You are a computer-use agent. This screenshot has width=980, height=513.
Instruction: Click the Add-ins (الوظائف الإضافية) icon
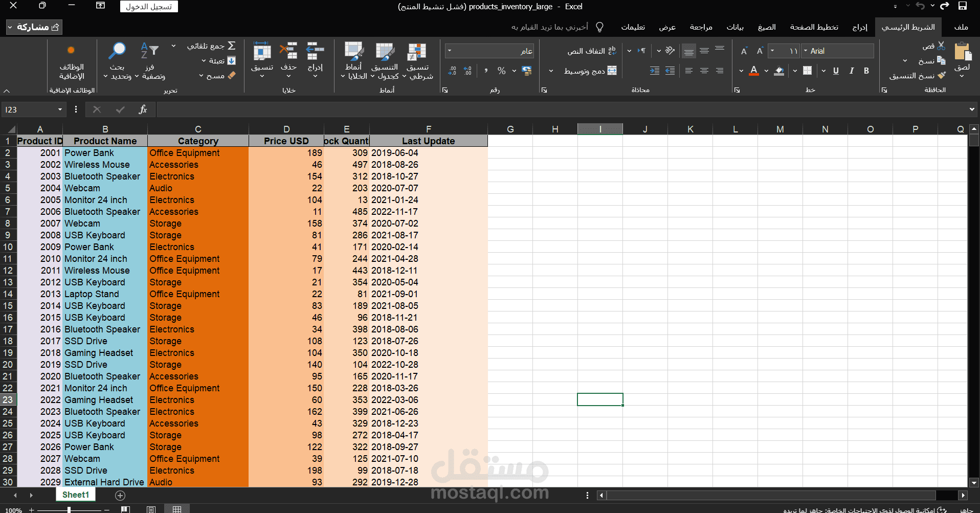click(71, 50)
